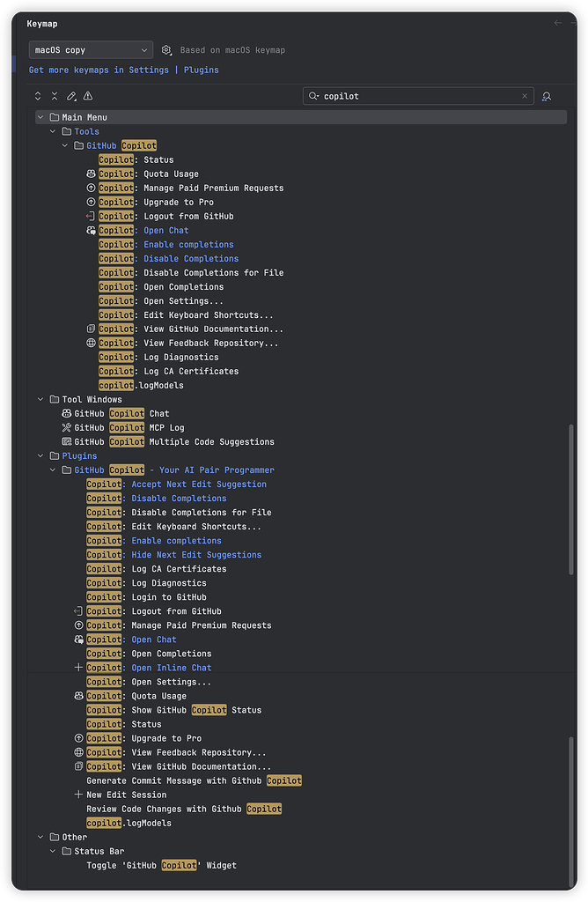Click the Based on macOS keymap text

(232, 50)
